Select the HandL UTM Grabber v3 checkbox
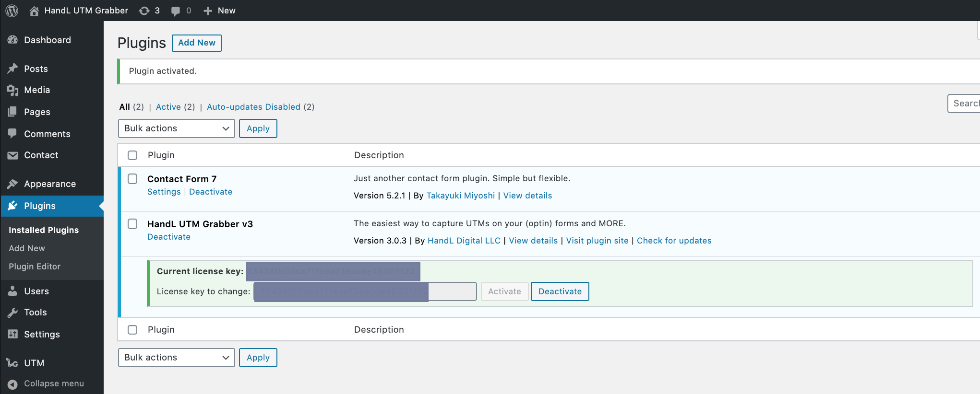This screenshot has width=980, height=394. [x=132, y=224]
